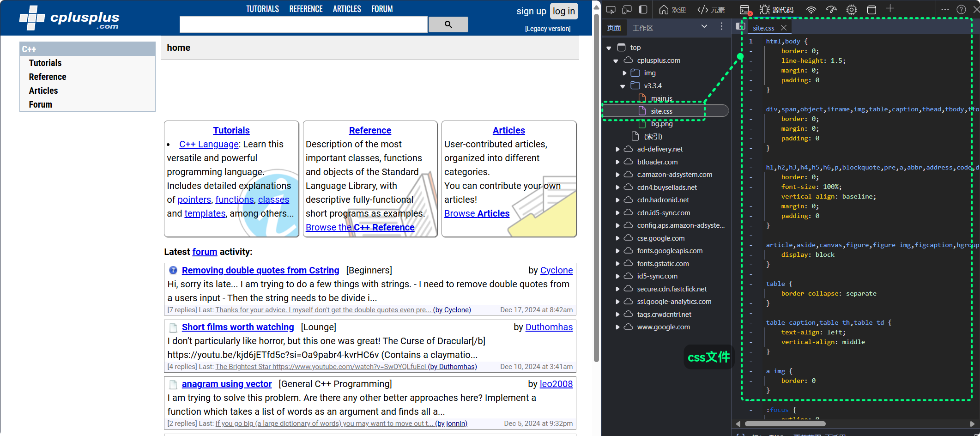Expand c.amazon-adsystem.com domain
The height and width of the screenshot is (436, 980).
pyautogui.click(x=617, y=175)
